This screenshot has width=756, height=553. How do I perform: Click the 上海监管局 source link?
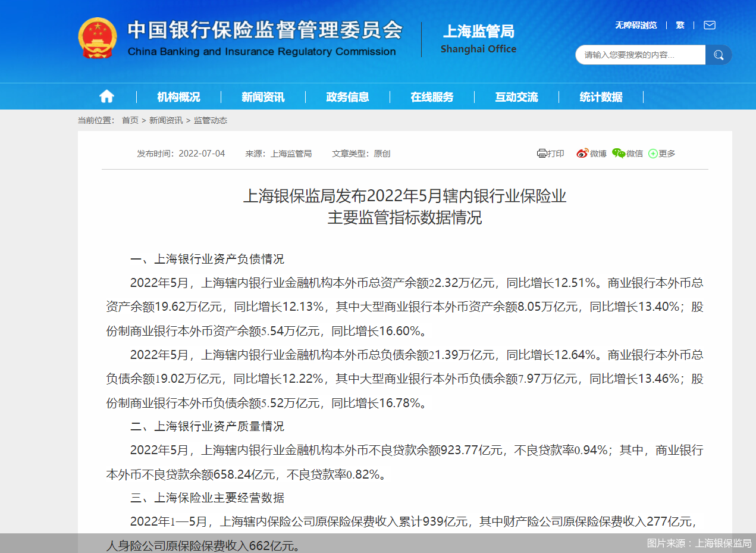(291, 153)
